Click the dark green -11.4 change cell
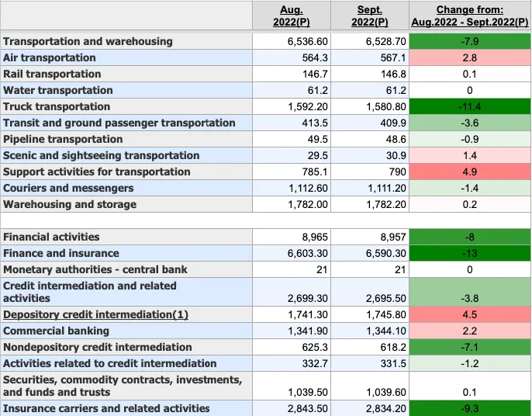 470,106
